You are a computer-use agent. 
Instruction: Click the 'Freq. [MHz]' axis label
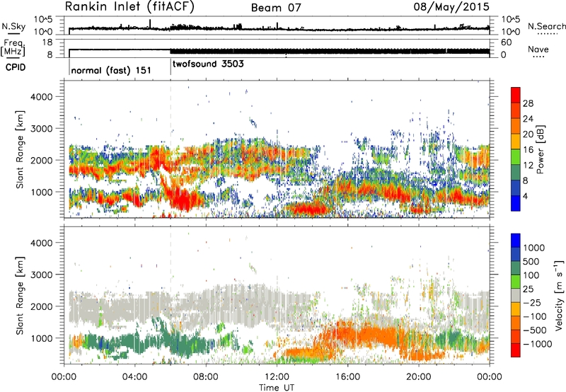click(x=13, y=47)
